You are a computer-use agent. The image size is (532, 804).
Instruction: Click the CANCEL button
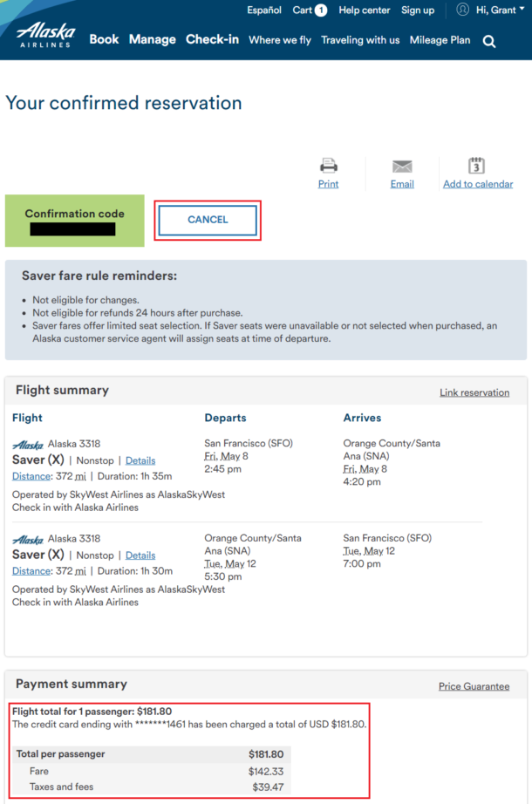point(207,221)
